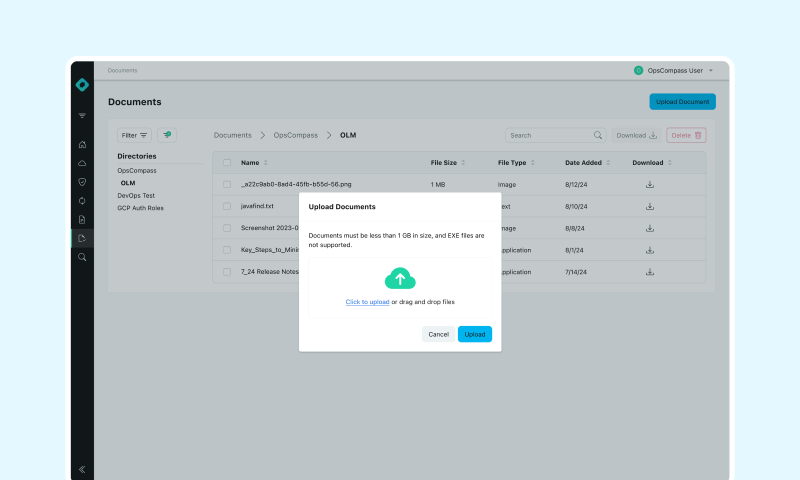The image size is (800, 480).
Task: Click the clear-filter icon next to Filter
Action: tap(167, 135)
